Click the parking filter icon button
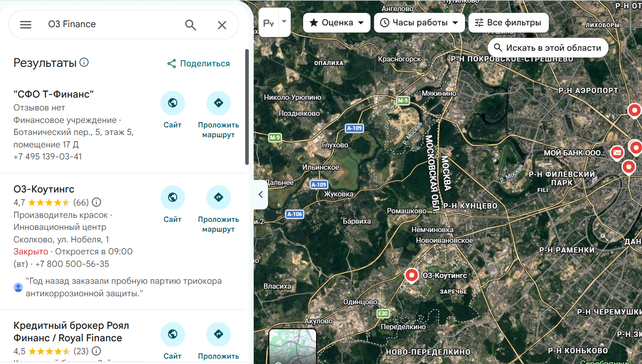Viewport: 642px width, 364px height. pos(268,23)
